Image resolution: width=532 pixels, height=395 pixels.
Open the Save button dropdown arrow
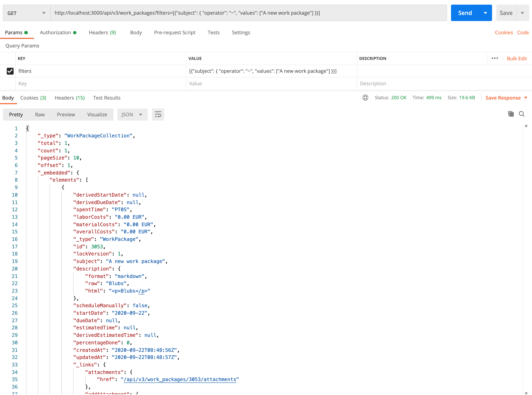[x=523, y=13]
